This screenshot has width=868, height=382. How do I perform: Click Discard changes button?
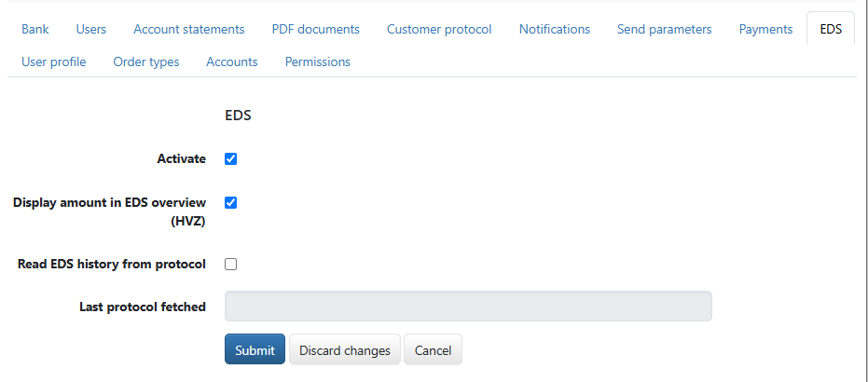pos(345,349)
